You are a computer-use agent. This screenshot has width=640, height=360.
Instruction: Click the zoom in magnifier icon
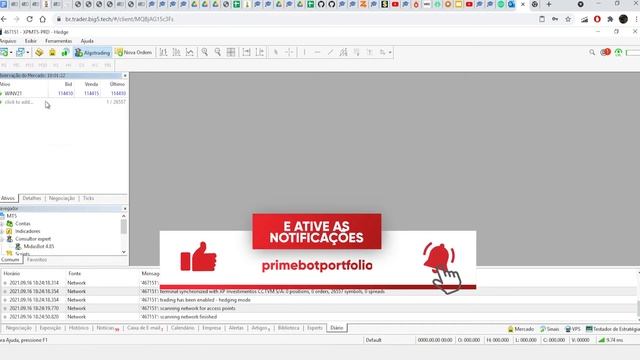(x=204, y=52)
